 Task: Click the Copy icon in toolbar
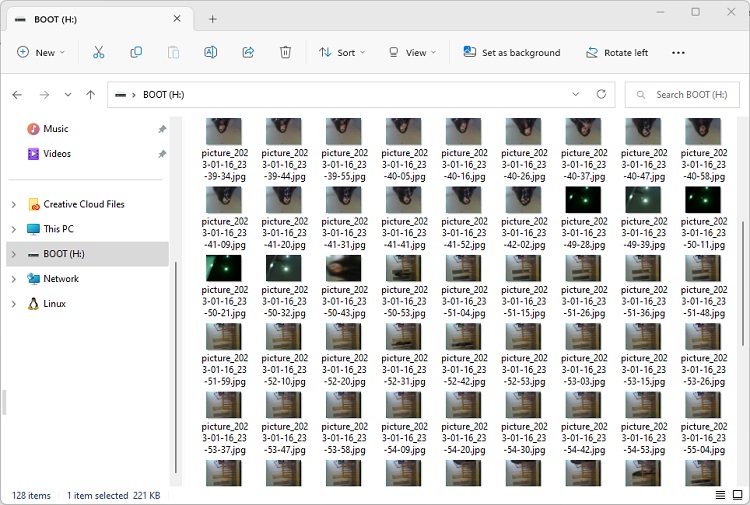[136, 52]
